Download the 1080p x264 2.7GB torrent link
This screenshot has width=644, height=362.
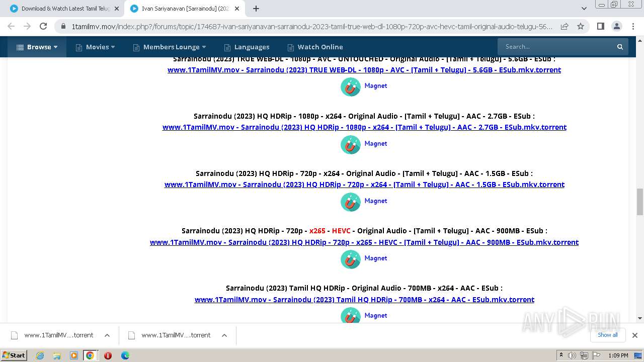click(x=364, y=127)
